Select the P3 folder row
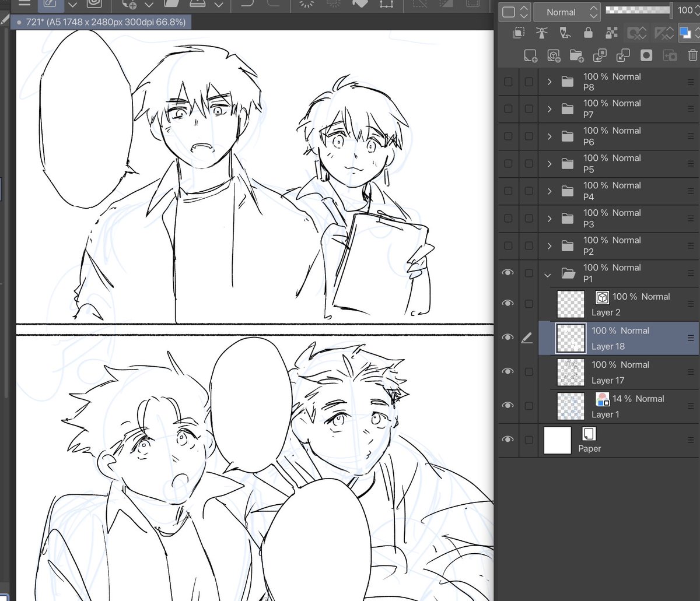This screenshot has height=601, width=700. click(x=618, y=219)
